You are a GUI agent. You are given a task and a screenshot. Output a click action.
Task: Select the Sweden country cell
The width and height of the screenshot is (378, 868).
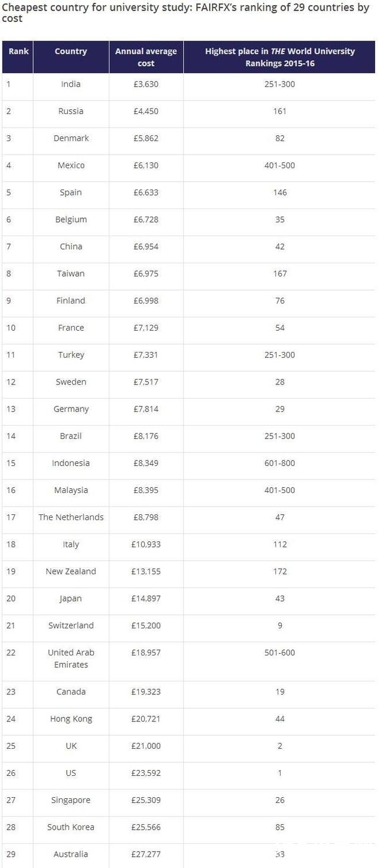[x=71, y=382]
